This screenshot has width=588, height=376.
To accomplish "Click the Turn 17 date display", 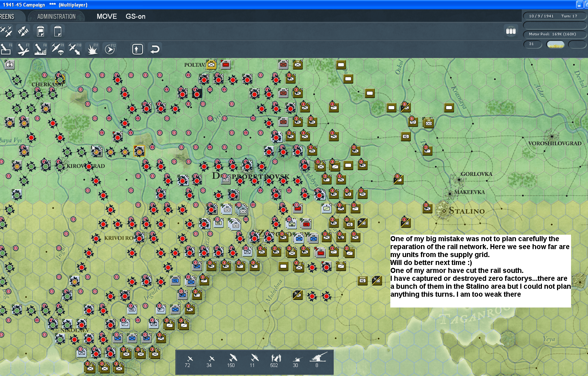I will 555,16.
